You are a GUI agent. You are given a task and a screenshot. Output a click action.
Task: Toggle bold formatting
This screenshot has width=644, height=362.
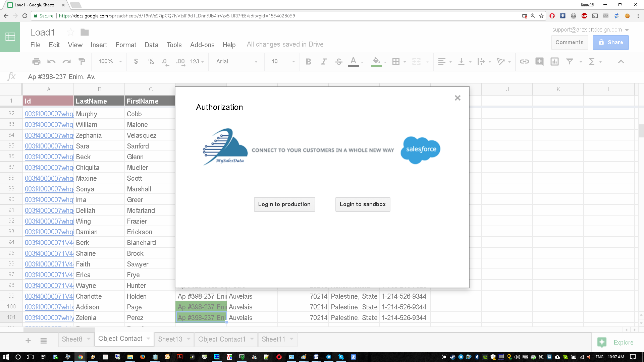(x=308, y=61)
